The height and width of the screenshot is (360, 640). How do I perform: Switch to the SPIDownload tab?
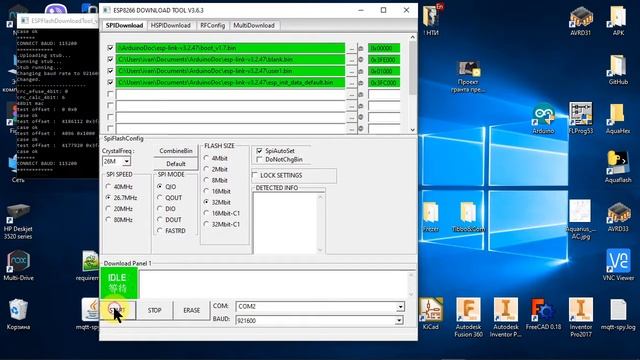pyautogui.click(x=124, y=25)
